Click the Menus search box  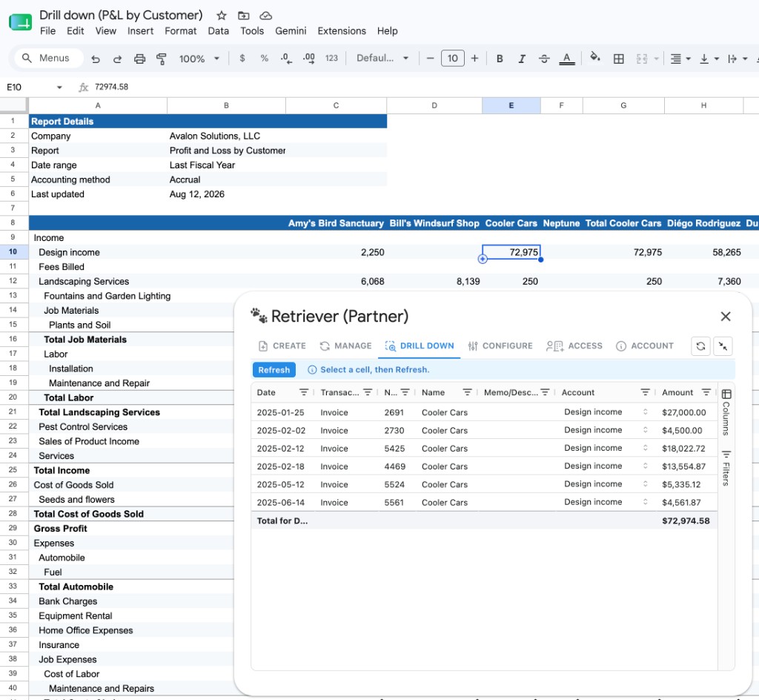[x=48, y=58]
